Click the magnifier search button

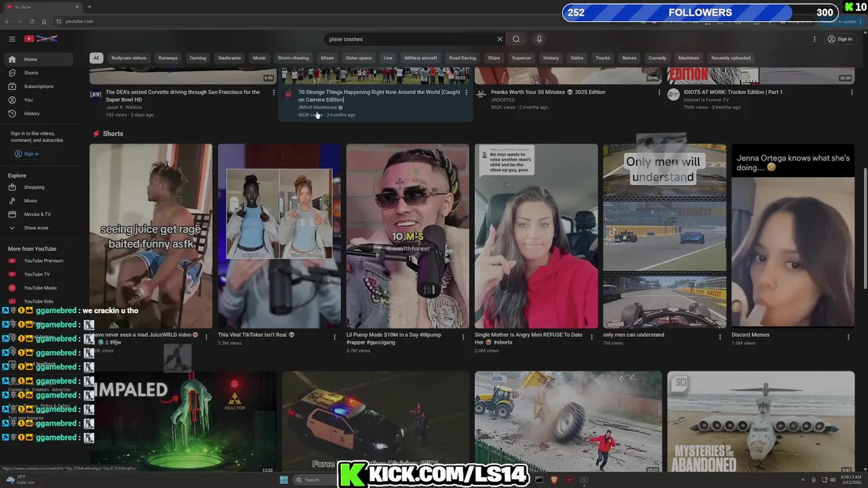click(516, 39)
